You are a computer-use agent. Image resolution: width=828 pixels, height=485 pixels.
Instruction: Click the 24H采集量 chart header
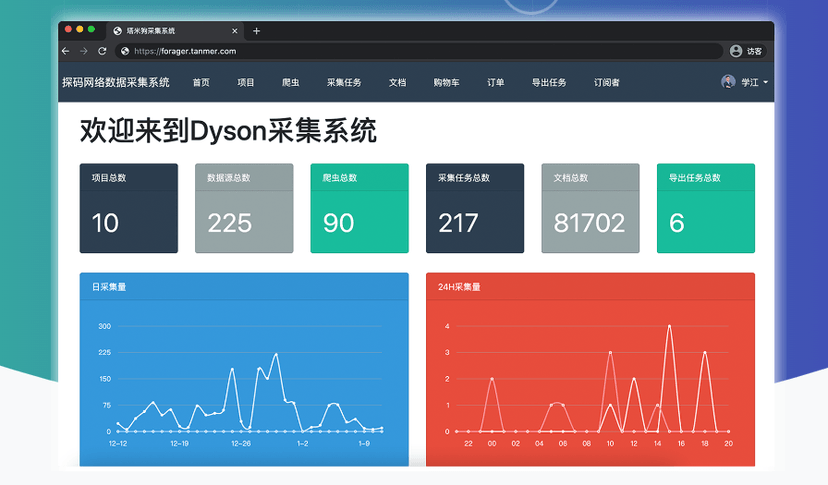point(590,287)
